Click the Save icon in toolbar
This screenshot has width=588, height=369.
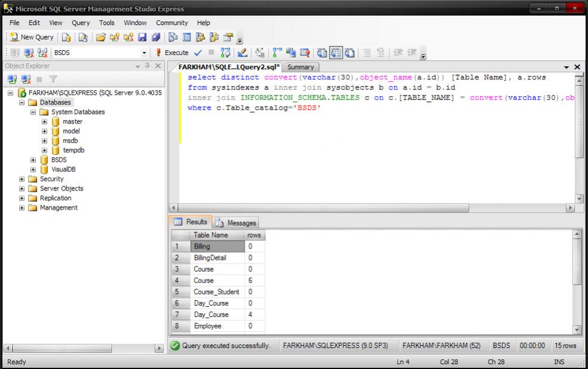(142, 37)
